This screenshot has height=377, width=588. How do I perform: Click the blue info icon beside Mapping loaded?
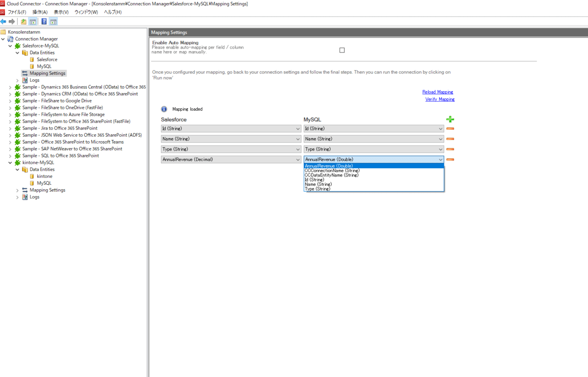pyautogui.click(x=164, y=109)
